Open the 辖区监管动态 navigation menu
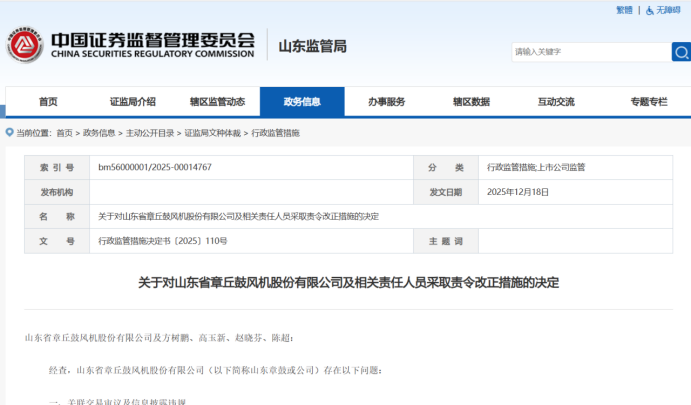691x405 pixels. pos(217,102)
